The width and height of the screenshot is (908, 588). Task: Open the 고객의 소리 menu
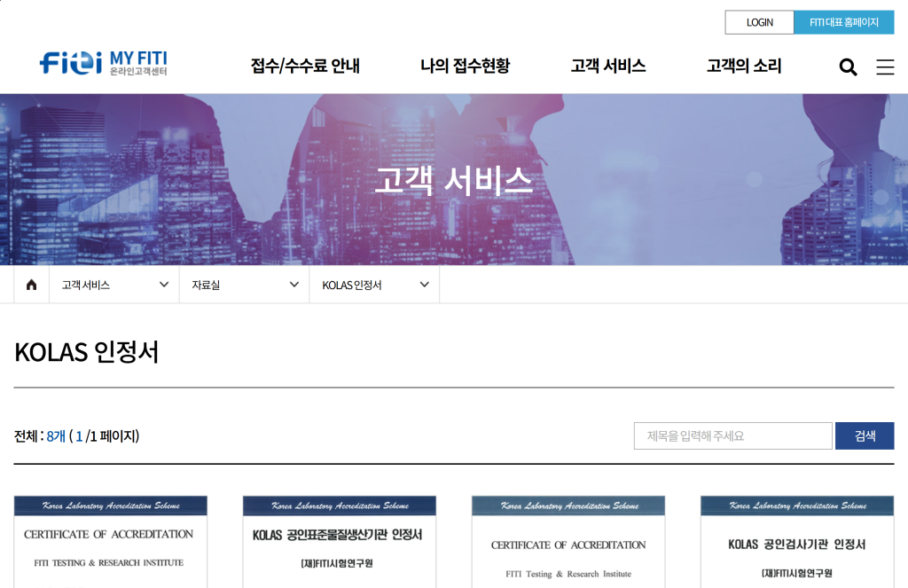pyautogui.click(x=744, y=66)
